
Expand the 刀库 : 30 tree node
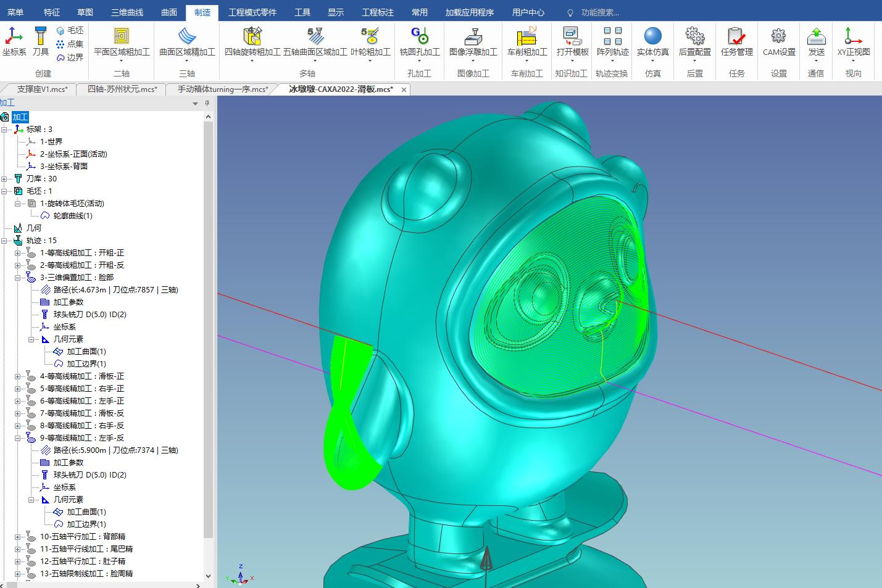[x=4, y=179]
